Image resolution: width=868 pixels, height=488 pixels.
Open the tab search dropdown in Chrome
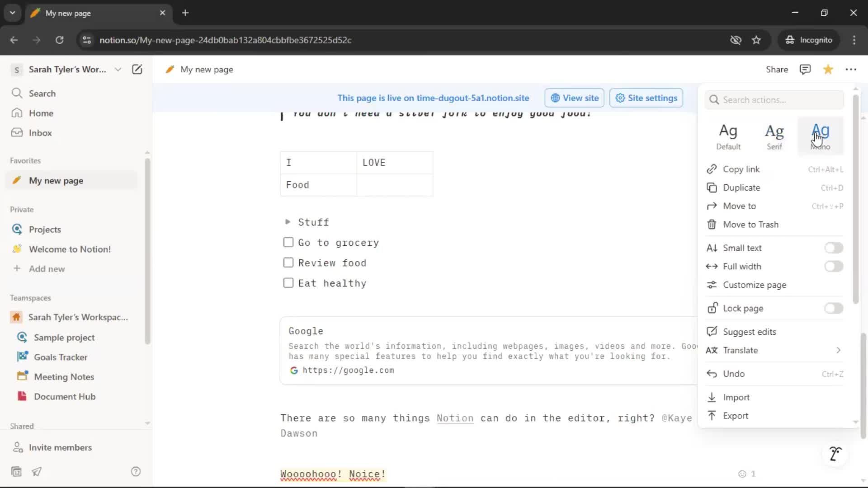12,13
